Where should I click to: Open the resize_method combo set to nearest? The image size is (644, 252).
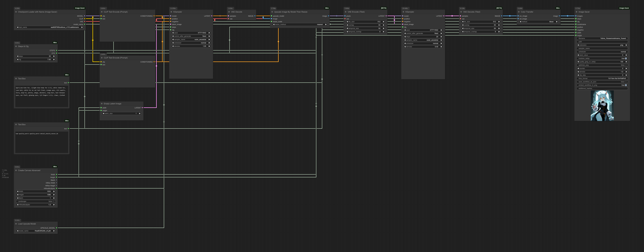tap(300, 24)
